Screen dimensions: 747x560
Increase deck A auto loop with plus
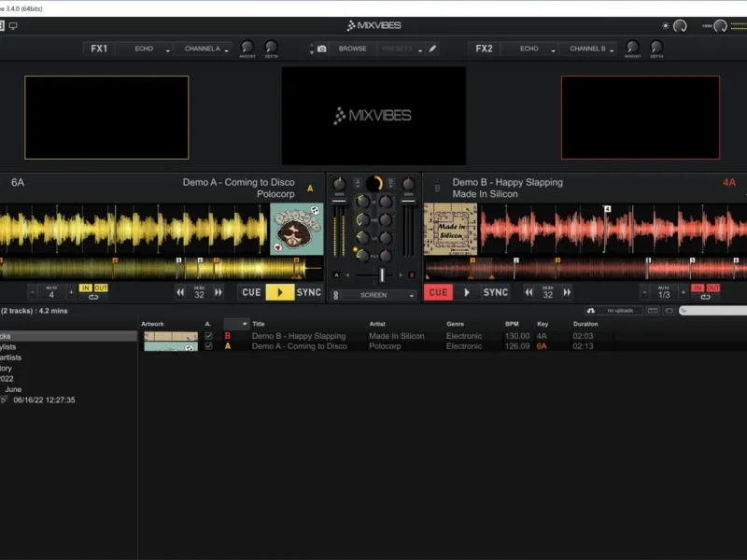(71, 292)
